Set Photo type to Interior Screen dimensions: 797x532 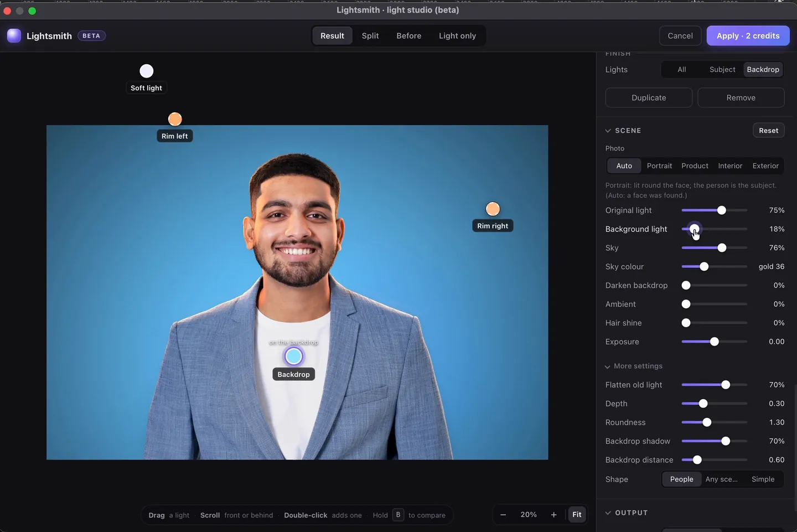[730, 166]
